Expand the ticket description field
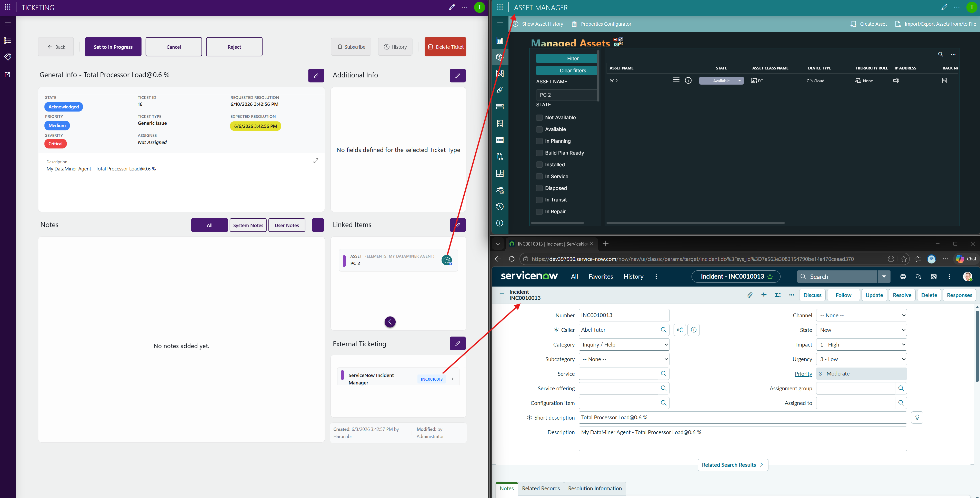The image size is (980, 498). point(316,161)
